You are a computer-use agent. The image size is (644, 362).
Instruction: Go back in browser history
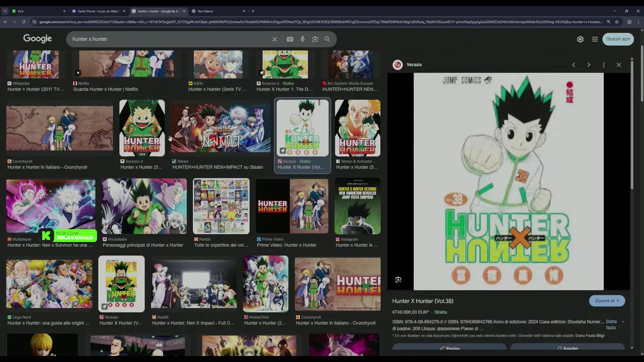tap(6, 22)
